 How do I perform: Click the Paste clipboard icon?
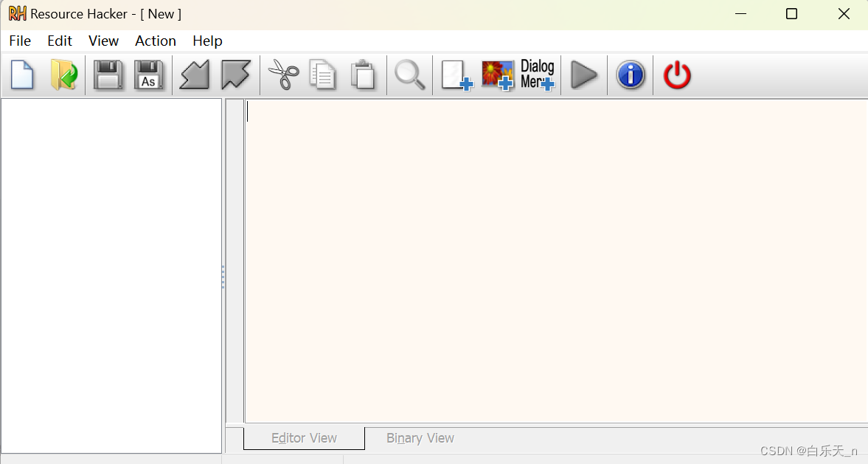(363, 75)
